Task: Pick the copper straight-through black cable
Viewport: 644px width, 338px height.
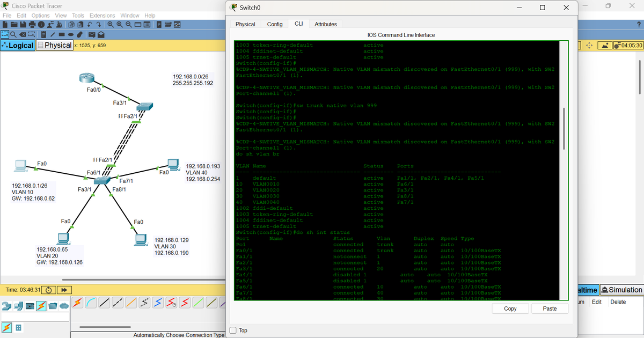Action: (104, 303)
